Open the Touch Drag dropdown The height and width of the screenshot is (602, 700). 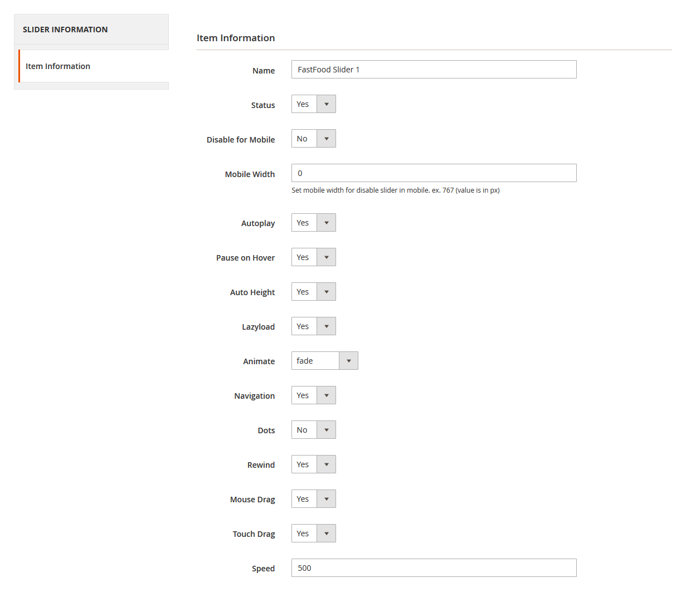coord(313,534)
